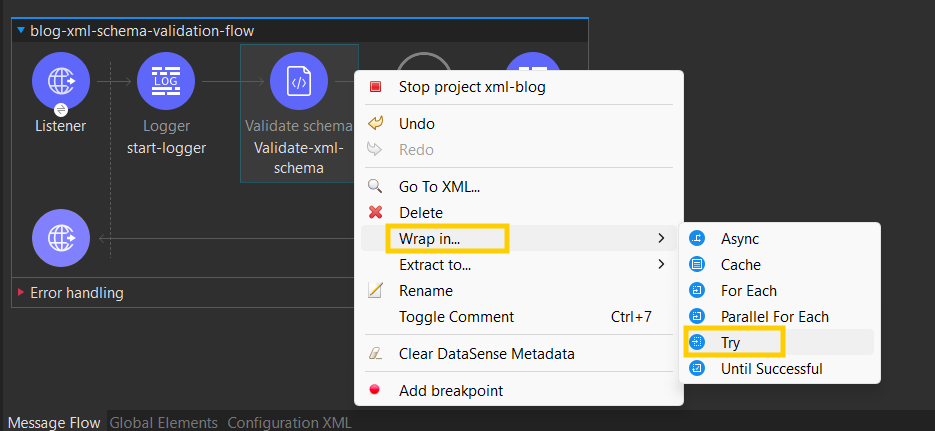Toggle Comment on the selected component
This screenshot has width=935, height=431.
coord(456,317)
